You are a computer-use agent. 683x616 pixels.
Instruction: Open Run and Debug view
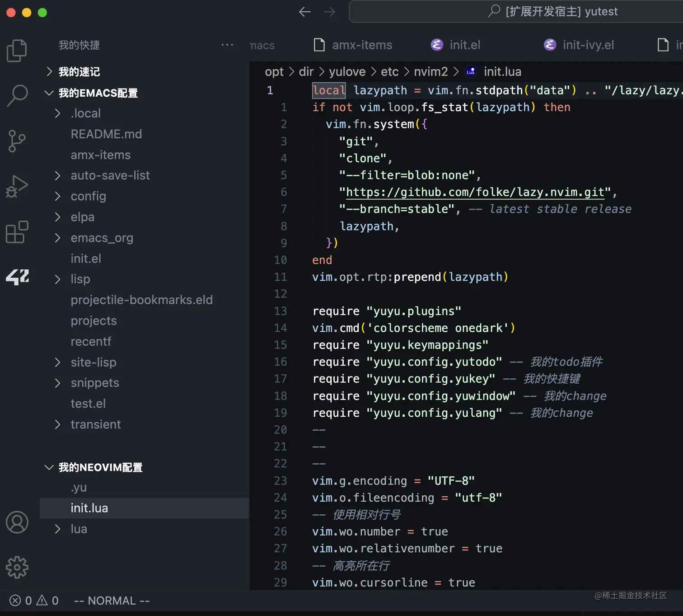(x=17, y=186)
